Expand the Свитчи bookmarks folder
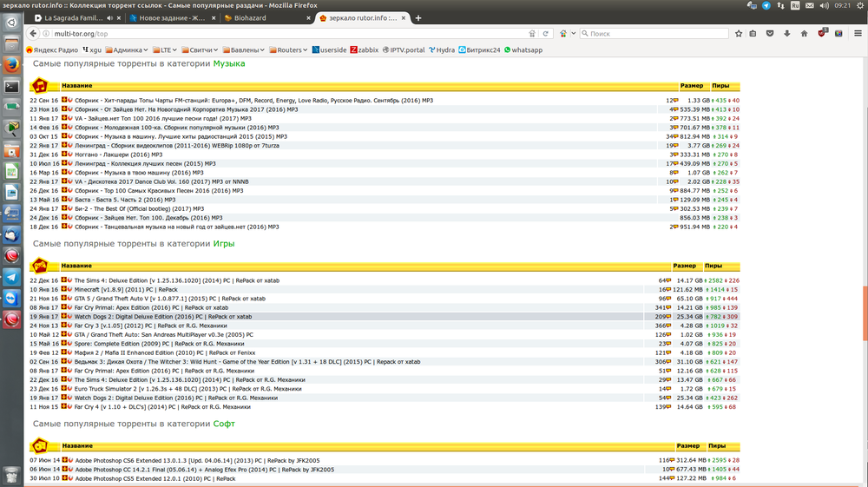The width and height of the screenshot is (868, 487). (x=200, y=49)
